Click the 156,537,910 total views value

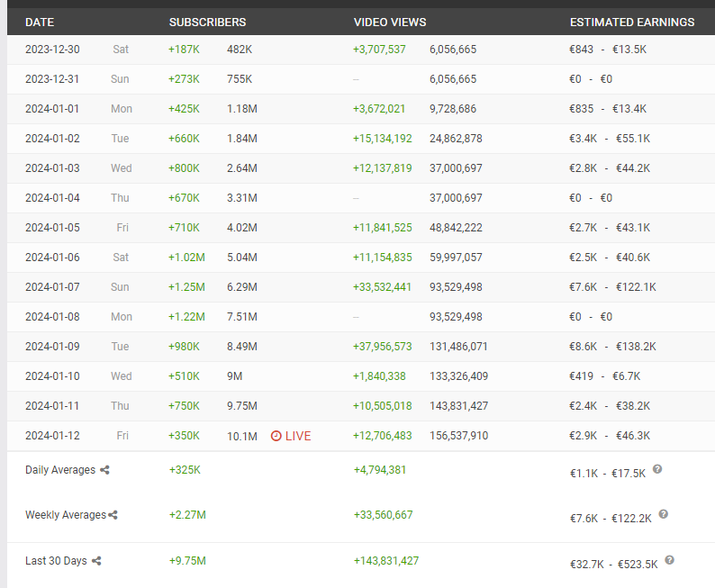pos(458,435)
